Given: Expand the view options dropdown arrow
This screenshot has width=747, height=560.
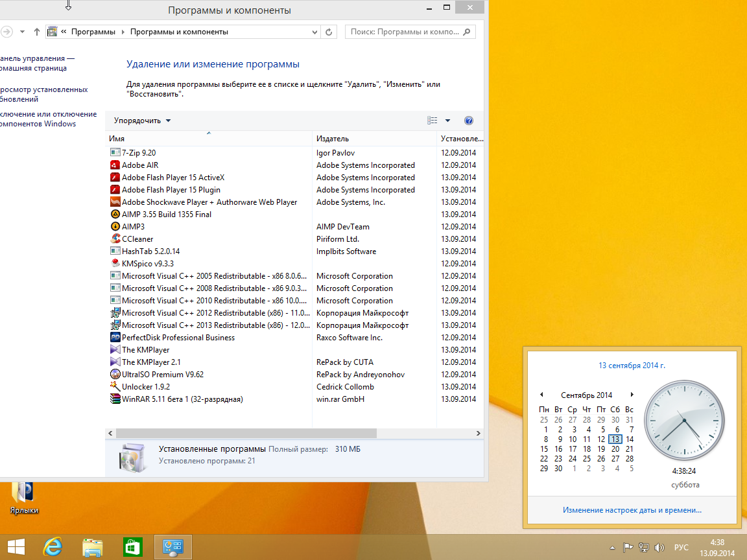Looking at the screenshot, I should tap(447, 121).
